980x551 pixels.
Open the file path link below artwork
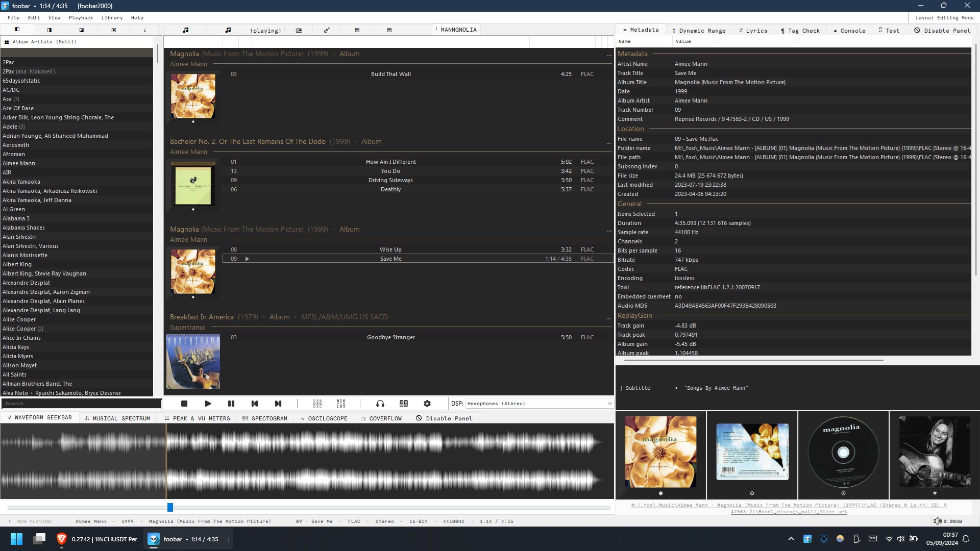tap(789, 508)
